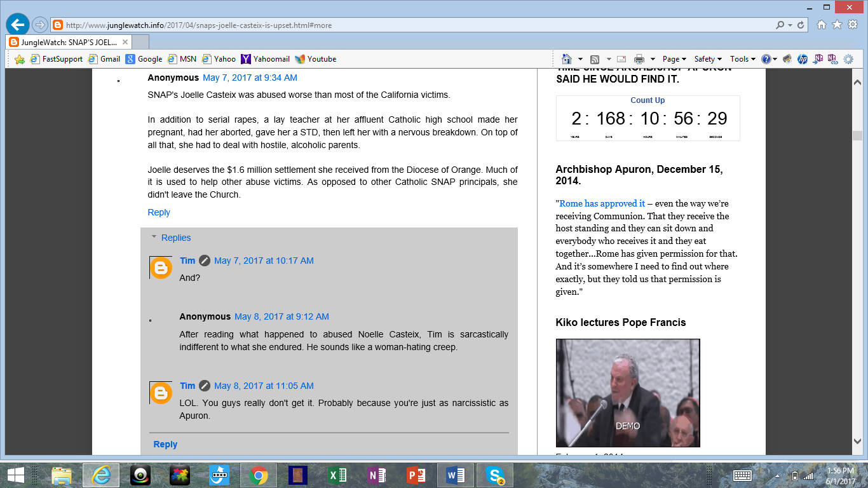This screenshot has height=488, width=868.
Task: Open the Print dropdown arrow
Action: (652, 59)
